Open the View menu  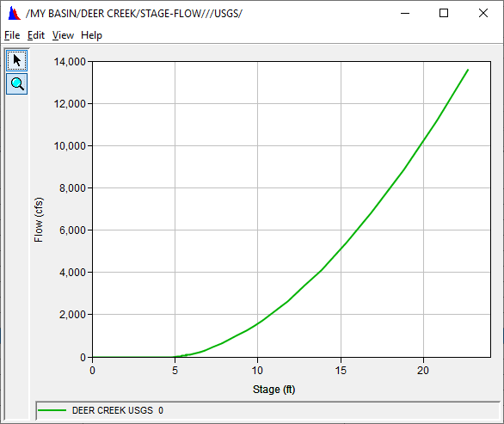63,35
